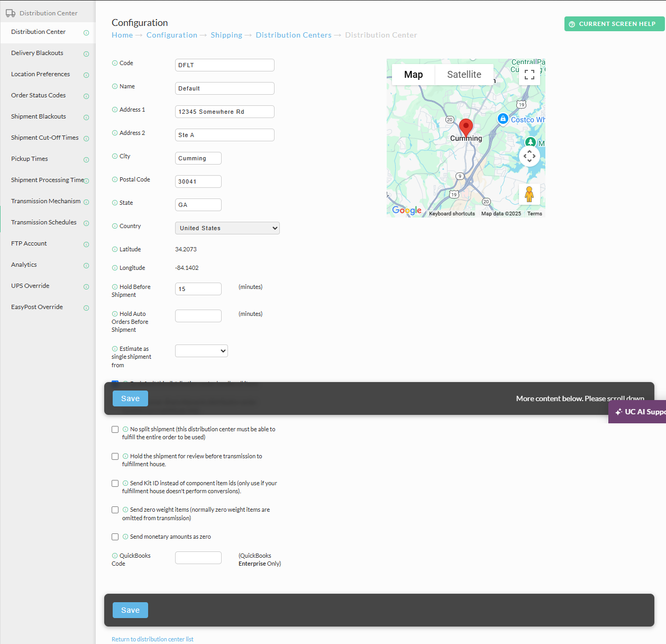The width and height of the screenshot is (666, 644).
Task: Click Return to distribution center list
Action: pyautogui.click(x=152, y=639)
